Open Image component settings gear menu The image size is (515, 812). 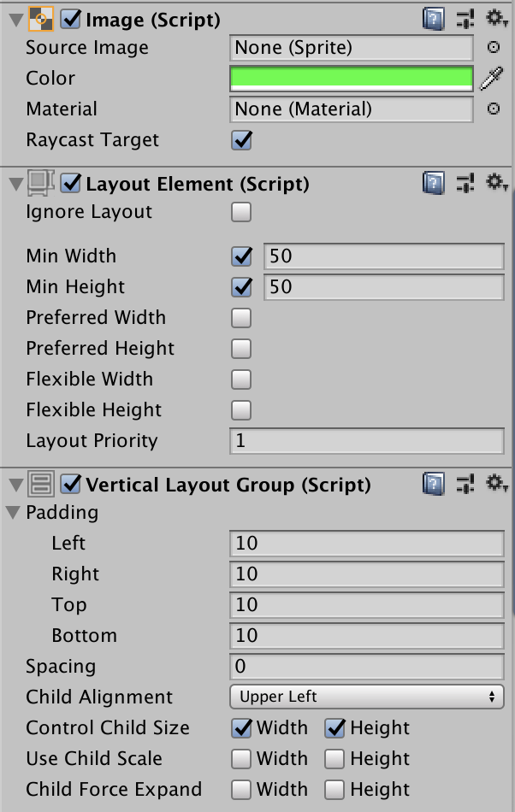point(497,18)
